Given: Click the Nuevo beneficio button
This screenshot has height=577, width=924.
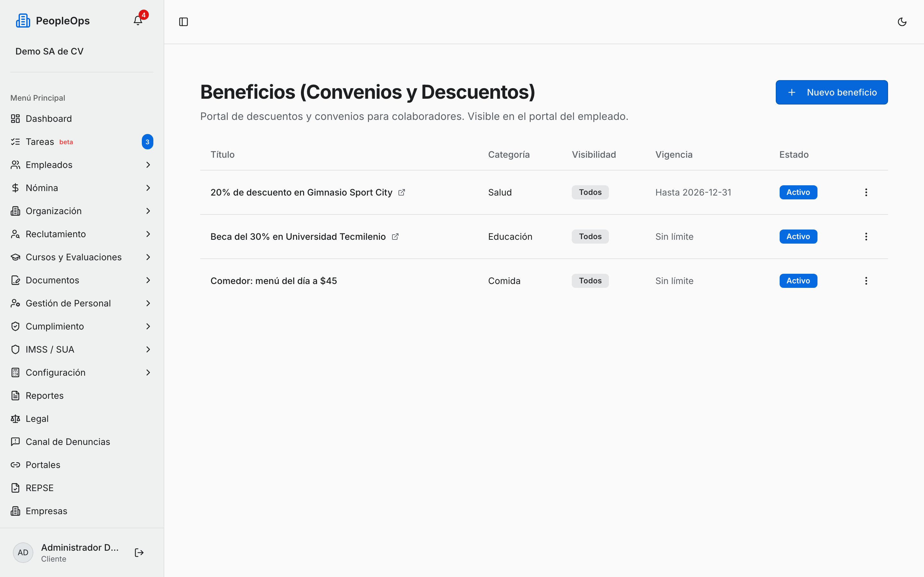Looking at the screenshot, I should 832,92.
